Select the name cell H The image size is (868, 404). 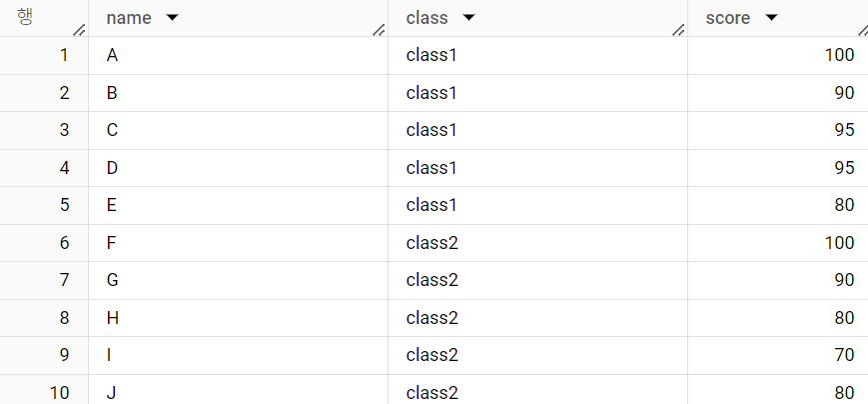pyautogui.click(x=238, y=318)
